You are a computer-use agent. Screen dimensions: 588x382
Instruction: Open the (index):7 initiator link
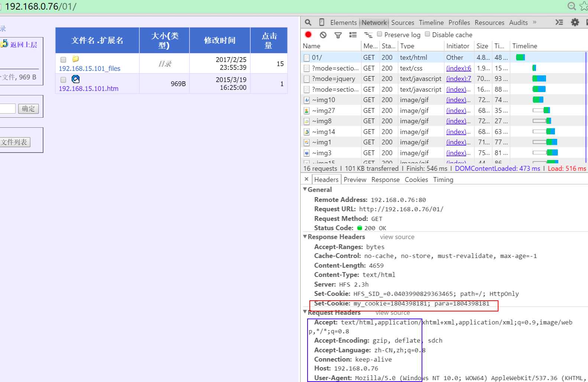coord(459,79)
